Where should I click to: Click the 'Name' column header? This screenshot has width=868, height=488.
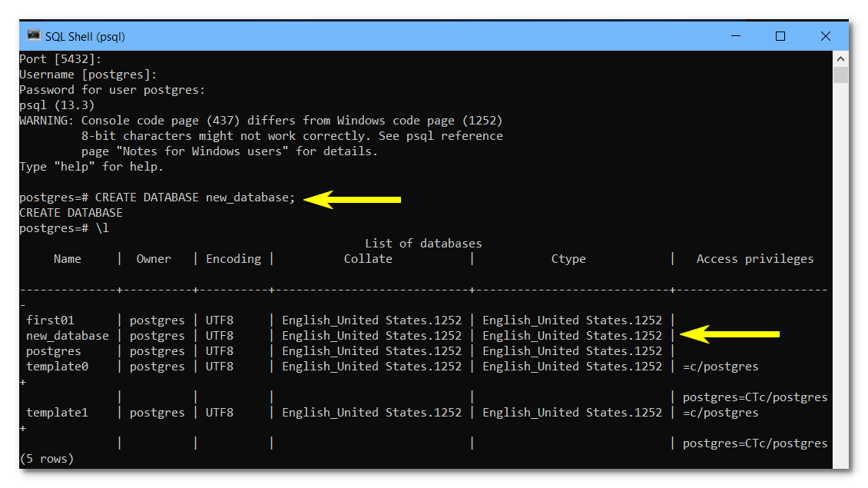(68, 259)
